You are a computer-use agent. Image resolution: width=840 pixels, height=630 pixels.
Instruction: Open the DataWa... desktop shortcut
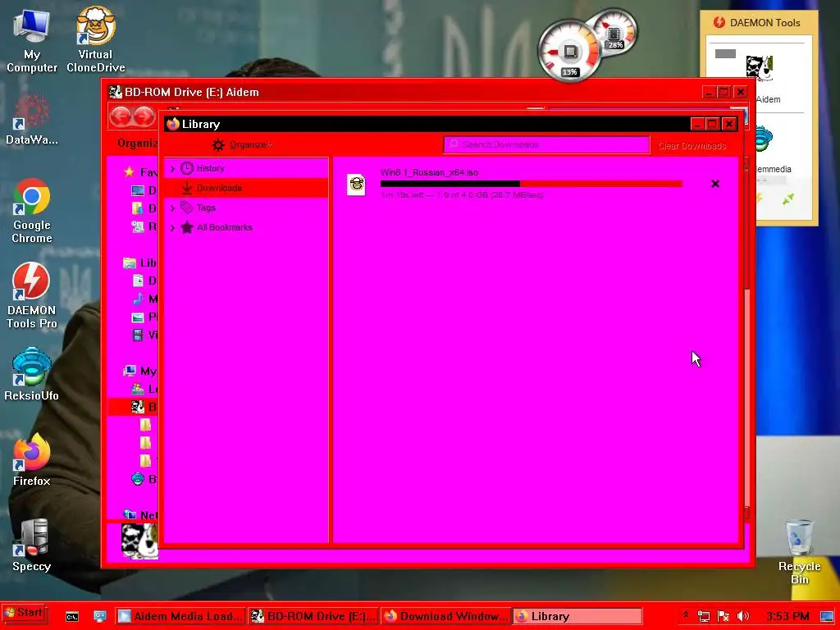coord(32,119)
